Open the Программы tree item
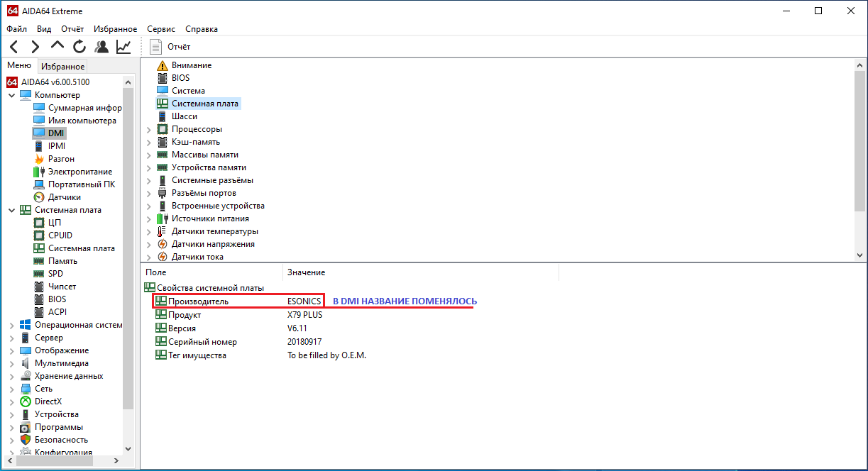Image resolution: width=868 pixels, height=471 pixels. 51,427
